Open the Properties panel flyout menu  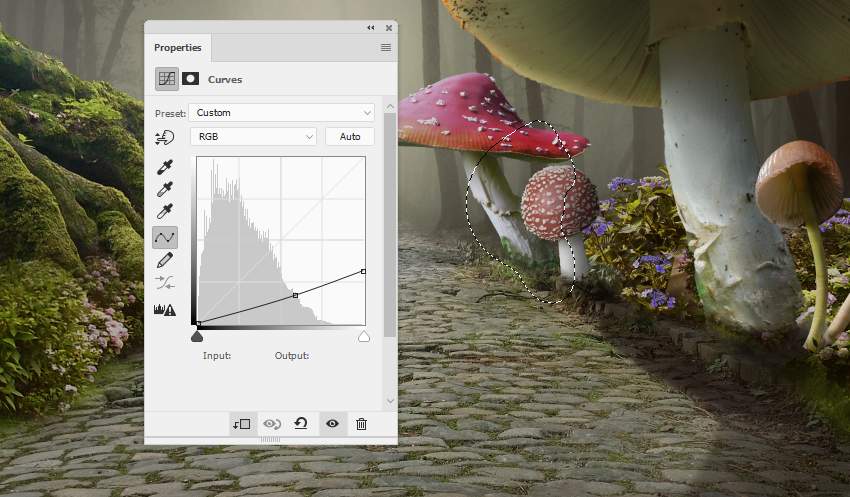(x=386, y=48)
